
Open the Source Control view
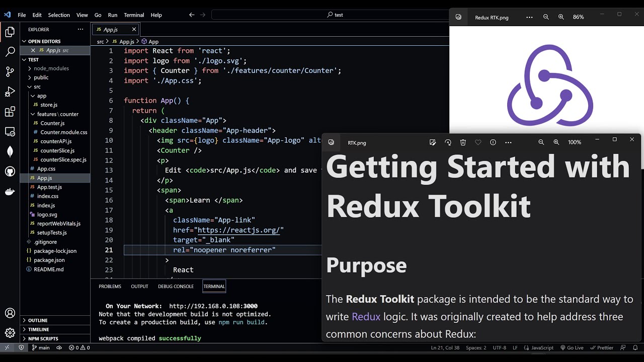pos(10,71)
